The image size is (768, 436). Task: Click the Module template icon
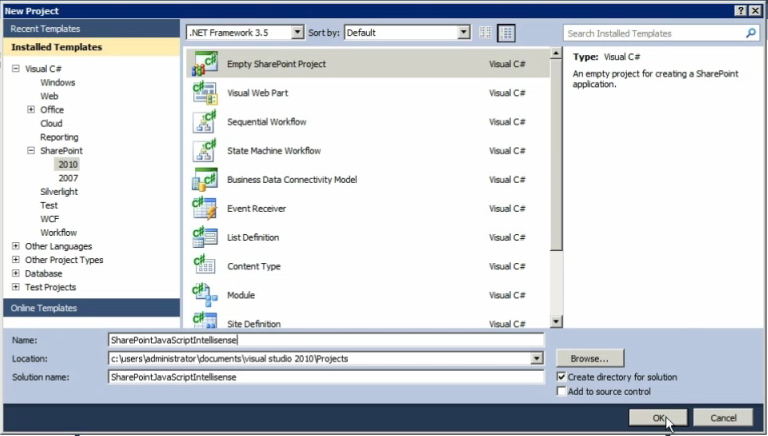point(205,295)
